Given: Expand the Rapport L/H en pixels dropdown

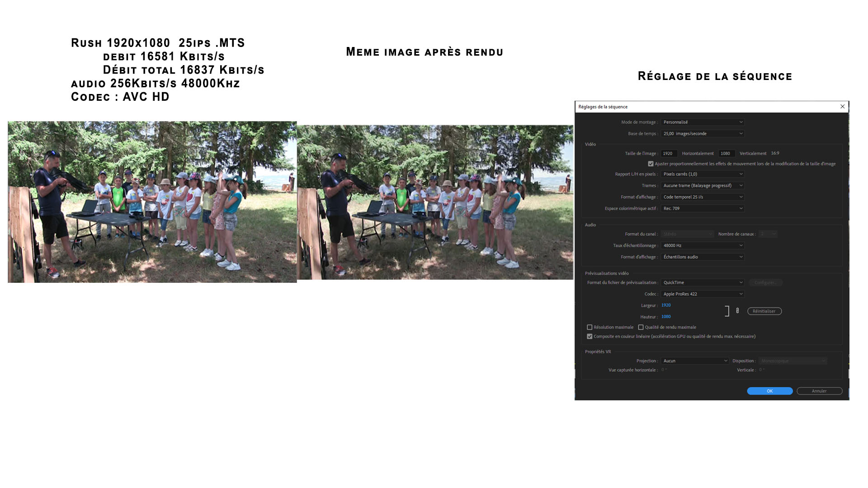Looking at the screenshot, I should point(702,174).
